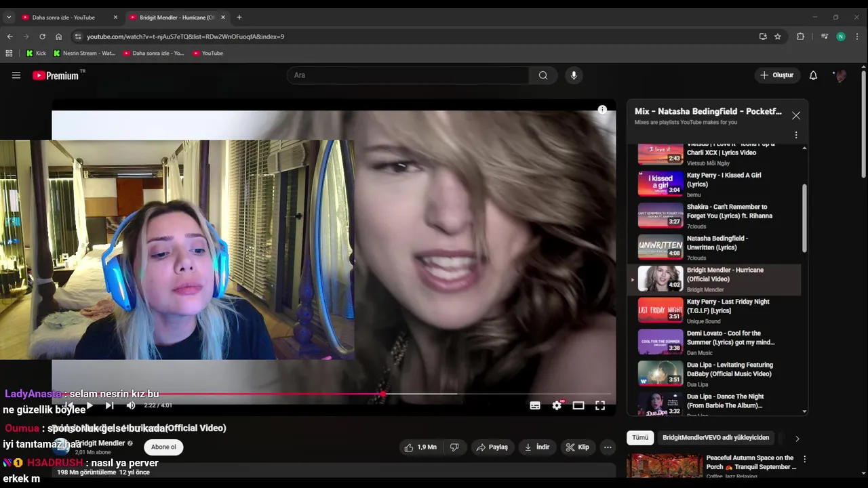The width and height of the screenshot is (868, 488).
Task: Open media controls icon in toolbar
Action: (824, 37)
